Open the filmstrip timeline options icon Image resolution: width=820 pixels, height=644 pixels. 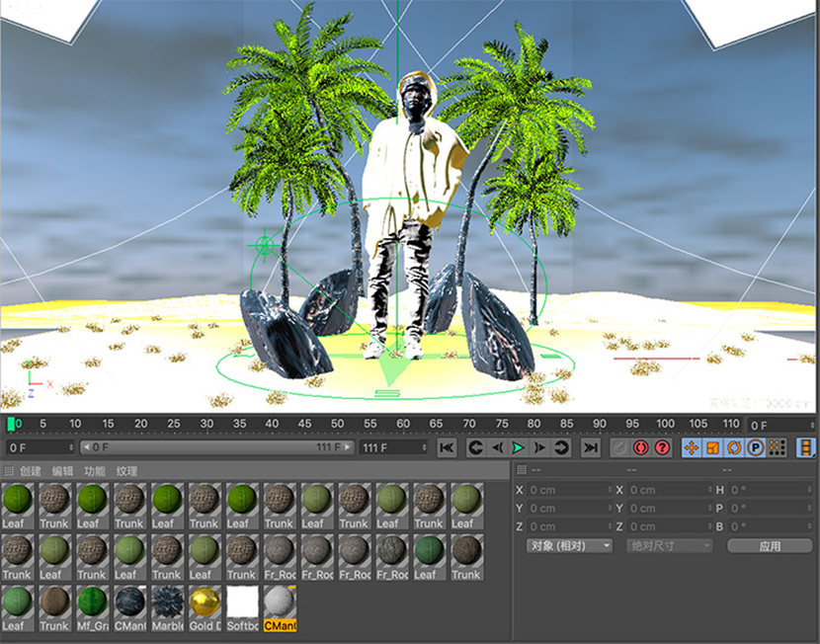(x=807, y=447)
